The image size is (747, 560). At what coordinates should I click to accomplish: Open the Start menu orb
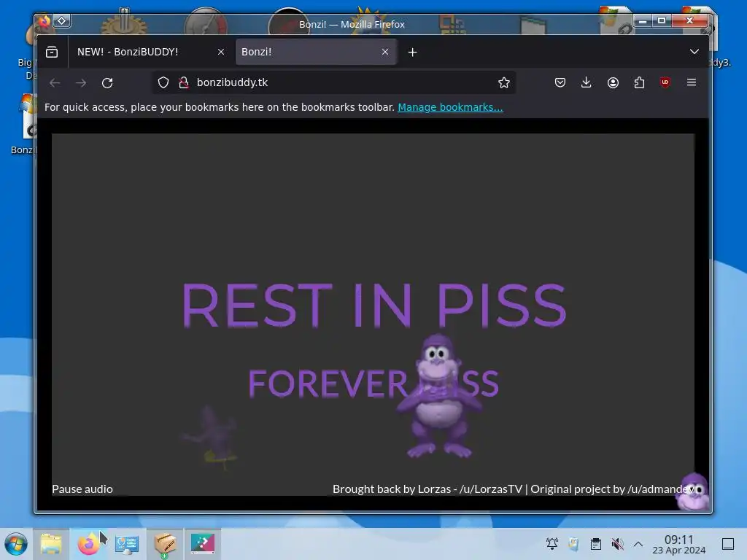click(16, 544)
